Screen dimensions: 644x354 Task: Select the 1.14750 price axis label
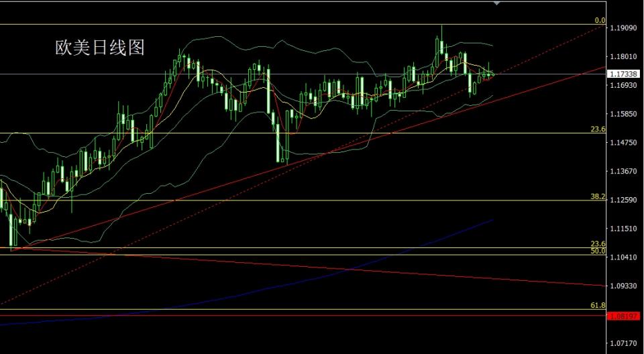tap(625, 143)
